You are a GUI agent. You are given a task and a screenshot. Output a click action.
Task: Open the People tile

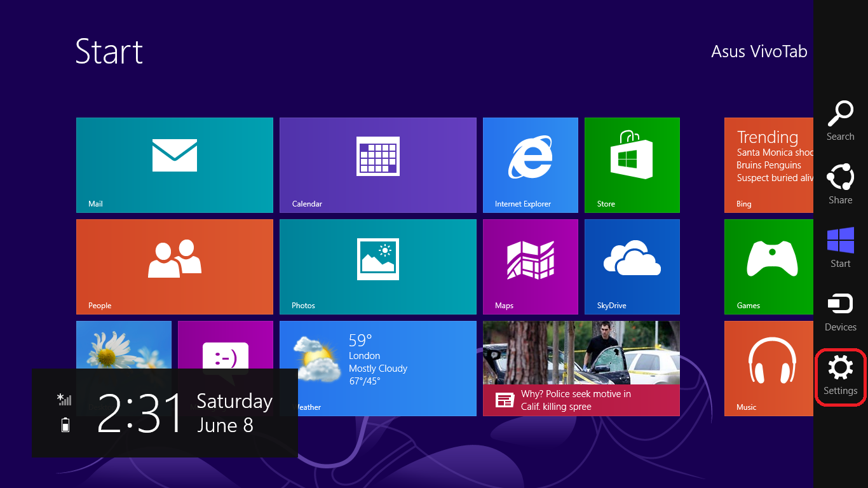point(174,266)
